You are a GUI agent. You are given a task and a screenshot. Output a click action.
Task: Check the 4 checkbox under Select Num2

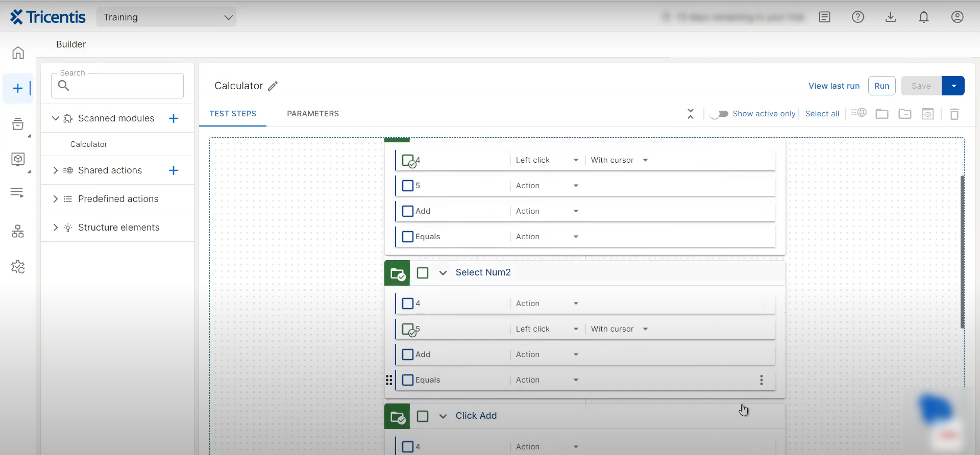(x=408, y=304)
